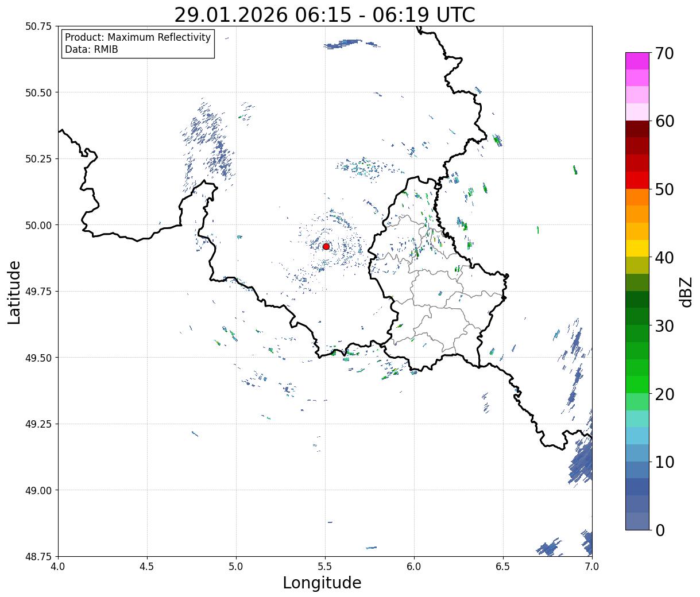This screenshot has height=597, width=700.
Task: Click the longitude tick label 6.0
Action: 414,567
